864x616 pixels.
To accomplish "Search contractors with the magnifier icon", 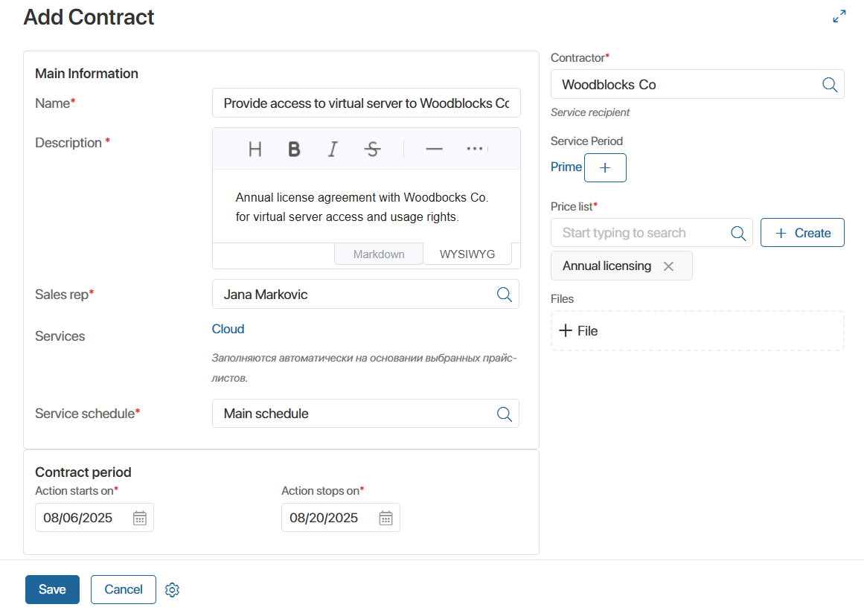I will click(829, 85).
